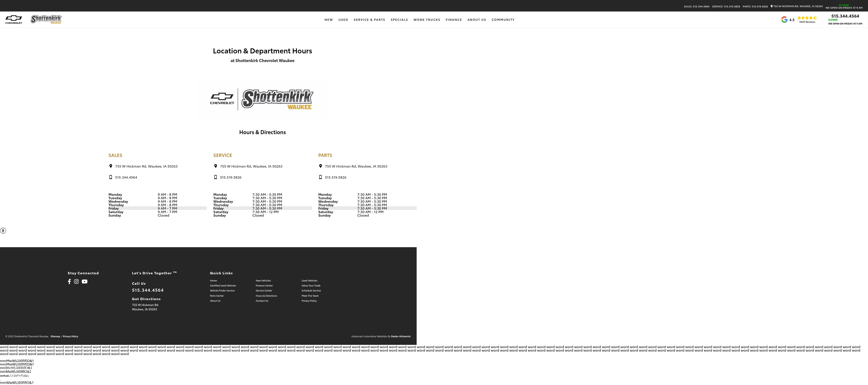
Task: Open the Service Center quick link
Action: point(264,291)
